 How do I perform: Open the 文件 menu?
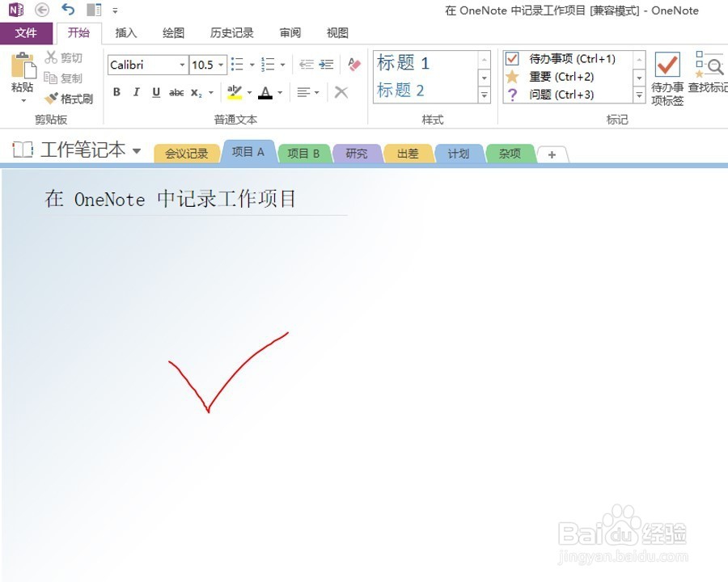(26, 33)
